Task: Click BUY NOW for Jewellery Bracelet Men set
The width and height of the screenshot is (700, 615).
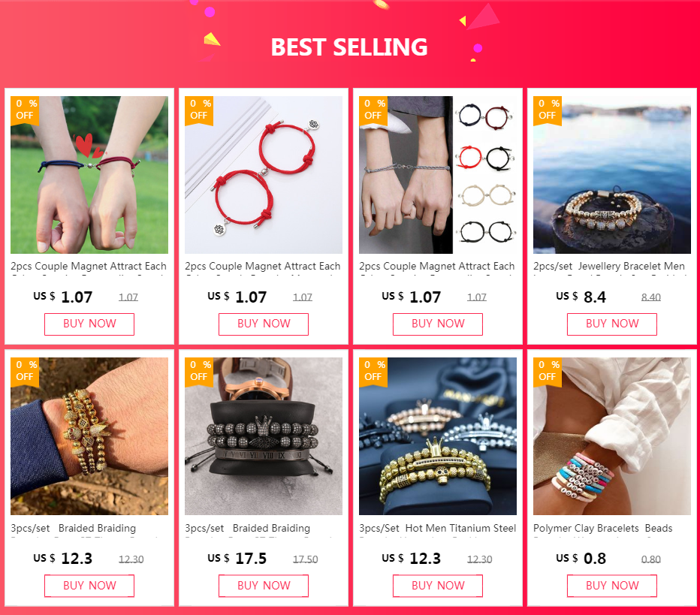Action: [612, 324]
